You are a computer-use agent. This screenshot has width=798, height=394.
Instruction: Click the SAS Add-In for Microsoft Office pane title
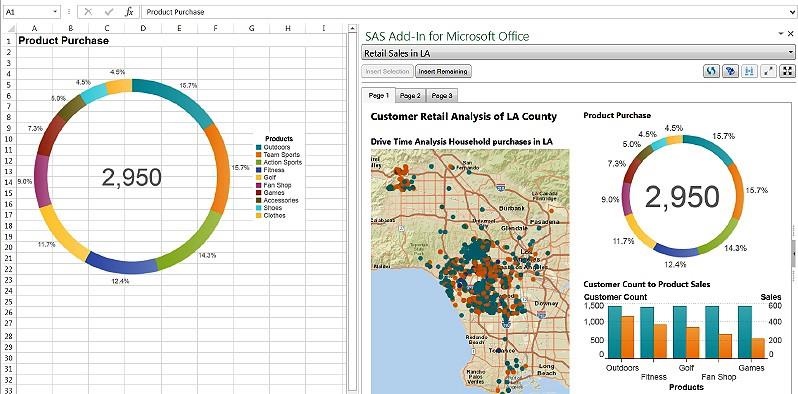pyautogui.click(x=447, y=36)
